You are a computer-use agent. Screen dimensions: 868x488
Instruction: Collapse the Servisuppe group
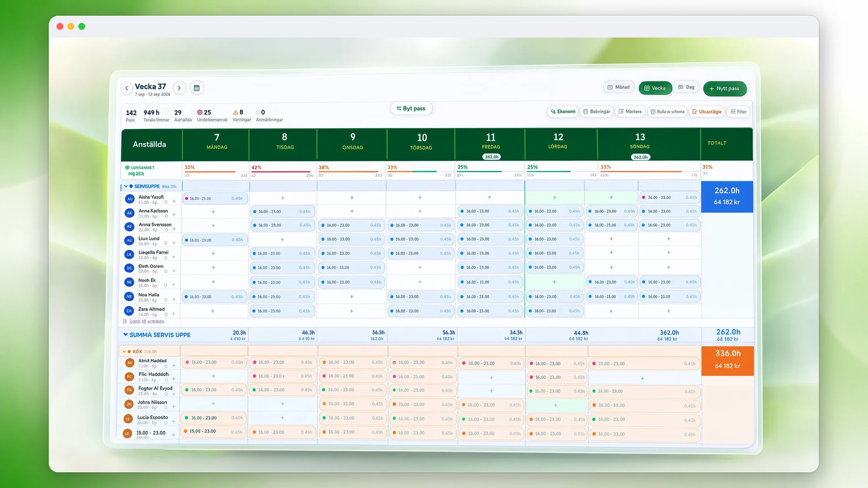(126, 186)
